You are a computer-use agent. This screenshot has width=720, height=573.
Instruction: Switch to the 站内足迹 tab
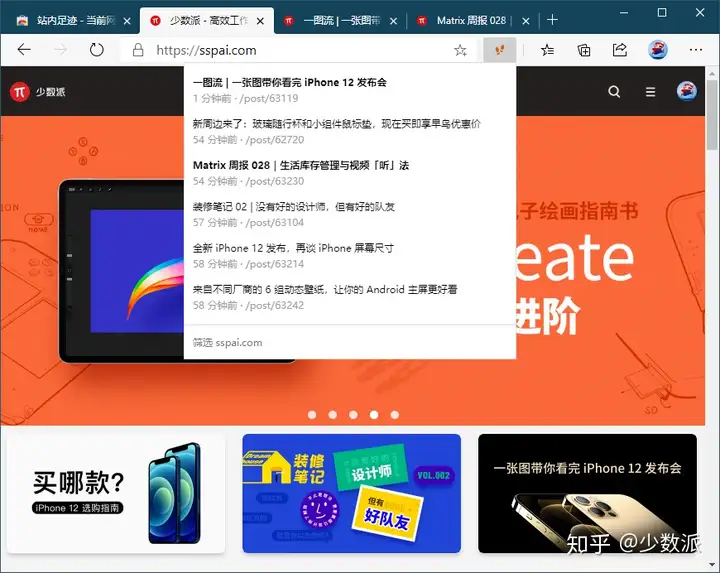(x=73, y=21)
